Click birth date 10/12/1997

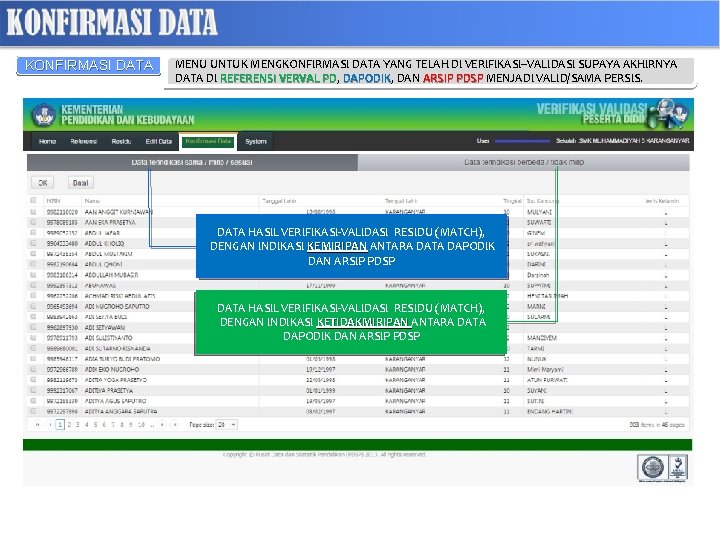[321, 369]
